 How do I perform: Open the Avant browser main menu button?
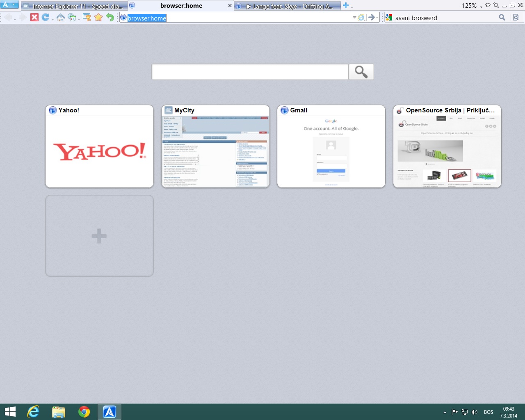click(x=9, y=5)
